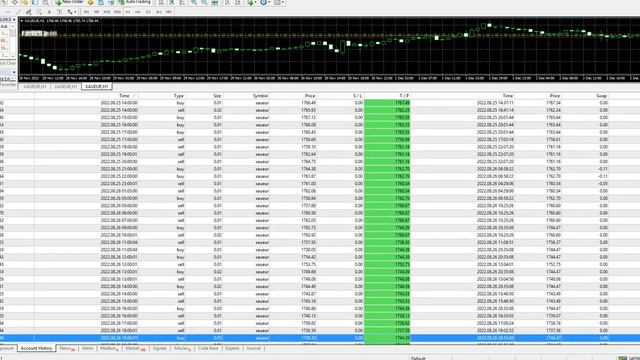
Task: Switch chart to H1 timeframe
Action: click(x=127, y=12)
